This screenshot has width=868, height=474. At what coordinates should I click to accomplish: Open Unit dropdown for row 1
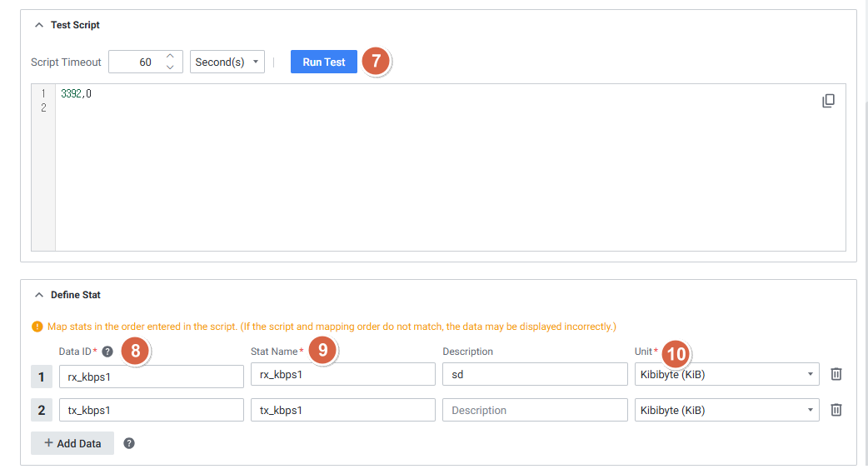(x=726, y=374)
